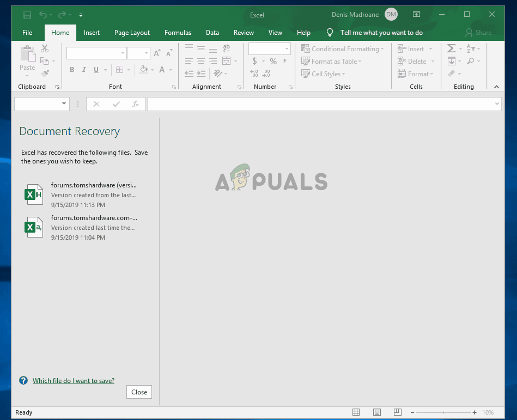Viewport: 517px width, 420px height.
Task: Click the Page Layout view status icon
Action: (x=376, y=412)
